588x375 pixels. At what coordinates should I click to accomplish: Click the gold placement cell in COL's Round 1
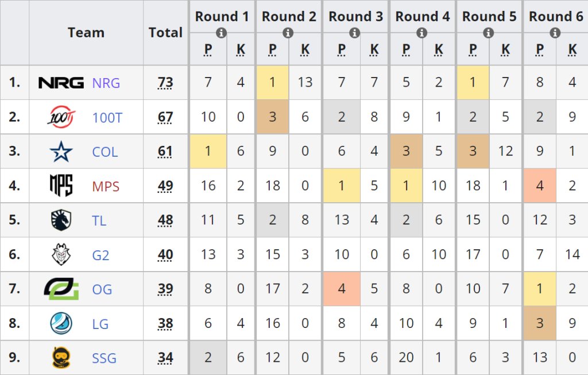point(208,151)
